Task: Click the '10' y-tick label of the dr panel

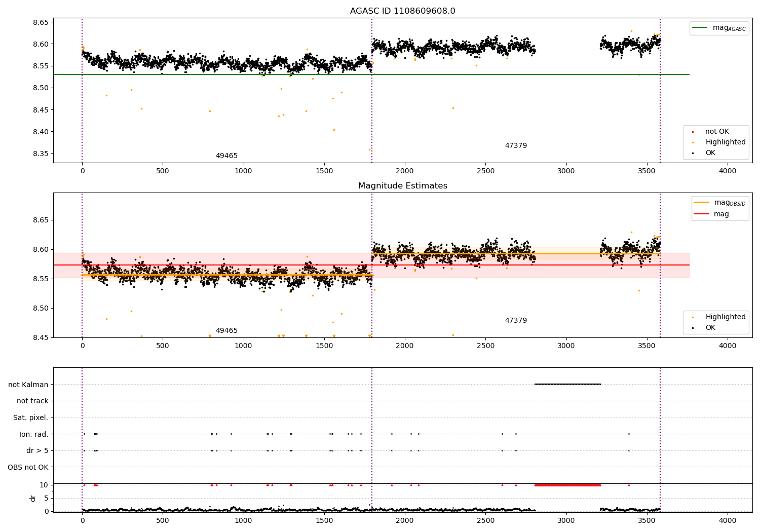Action: 44,485
